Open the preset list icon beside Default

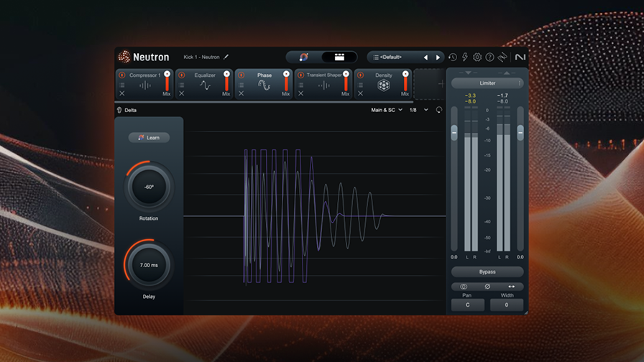coord(375,57)
